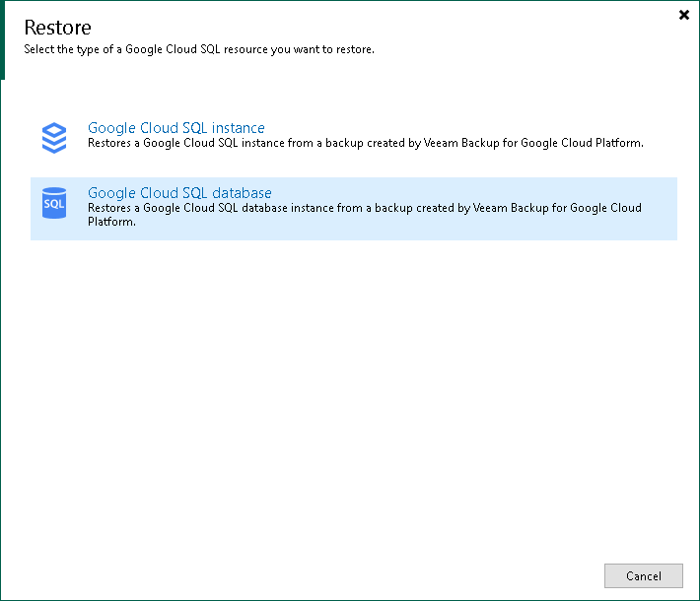
Task: Click the Cloud SQL database description text
Action: 365,208
